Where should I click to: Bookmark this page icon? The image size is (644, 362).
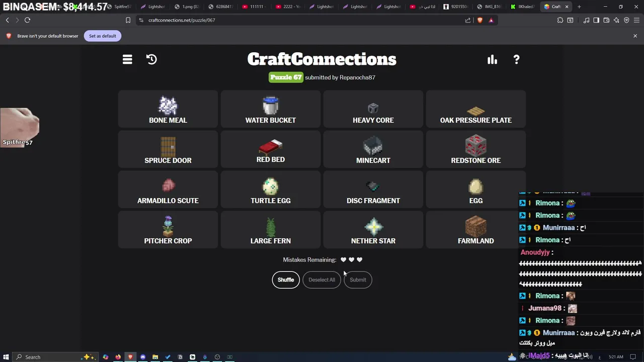(x=128, y=20)
